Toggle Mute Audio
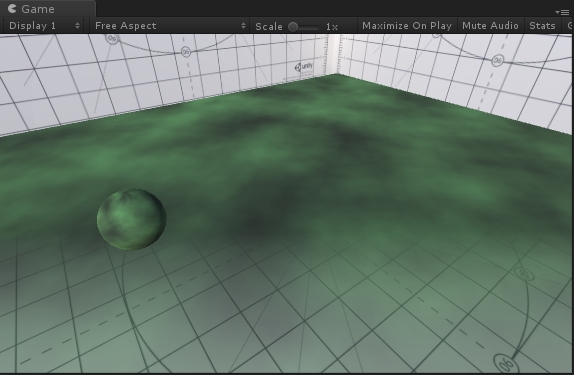 (x=490, y=26)
